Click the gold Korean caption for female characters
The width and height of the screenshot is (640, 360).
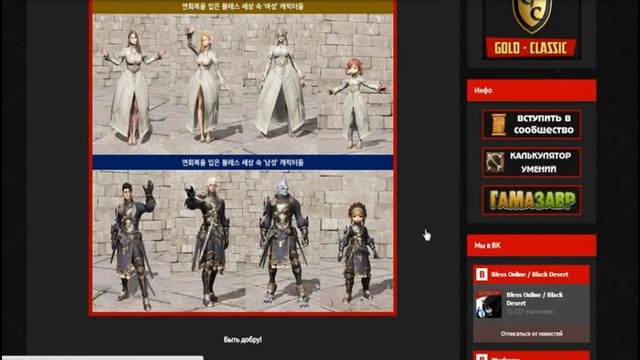pyautogui.click(x=243, y=7)
